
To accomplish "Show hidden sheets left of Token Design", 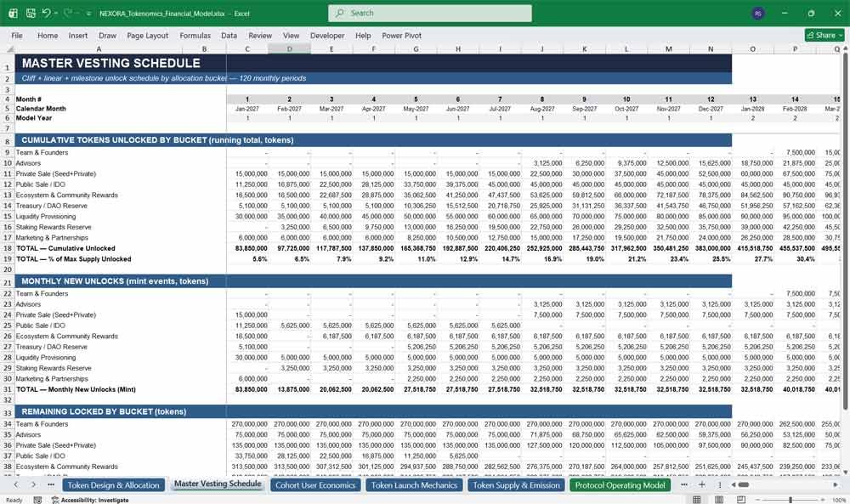I will pos(50,485).
